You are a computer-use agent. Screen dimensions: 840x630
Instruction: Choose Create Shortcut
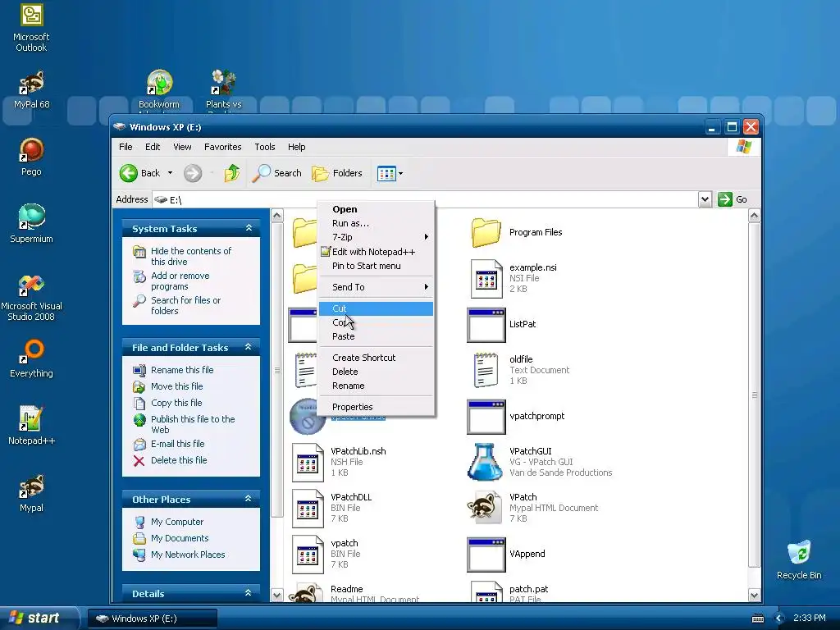point(376,358)
